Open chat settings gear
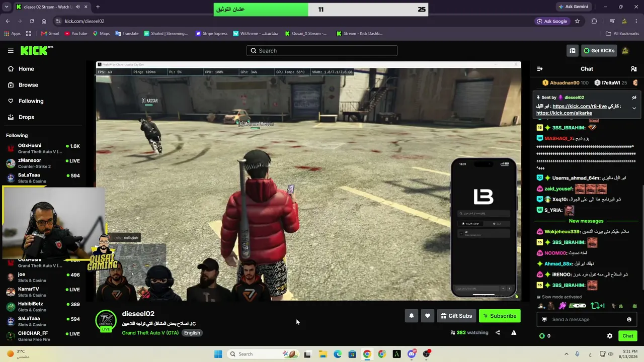This screenshot has height=362, width=644. click(x=610, y=336)
